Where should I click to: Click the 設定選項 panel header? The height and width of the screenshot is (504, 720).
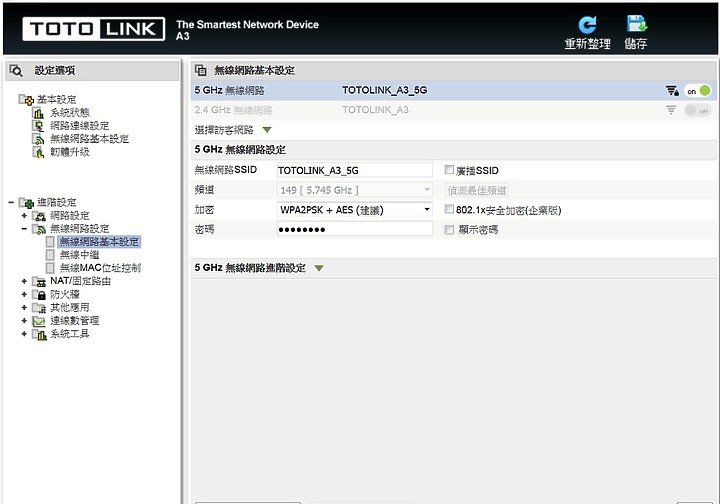[x=92, y=71]
